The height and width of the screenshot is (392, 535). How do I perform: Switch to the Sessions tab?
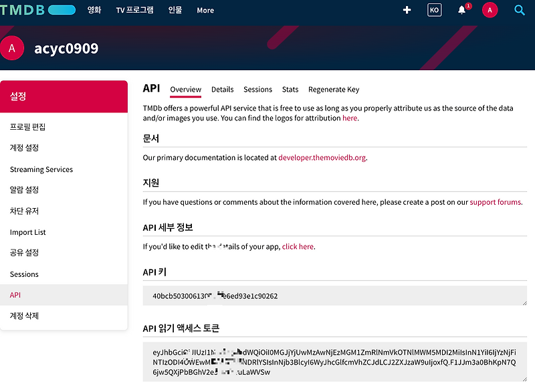click(x=258, y=90)
